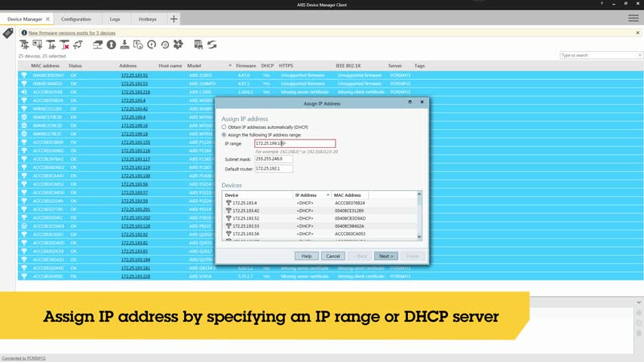
Task: Click the Subnet mask field
Action: click(x=274, y=159)
